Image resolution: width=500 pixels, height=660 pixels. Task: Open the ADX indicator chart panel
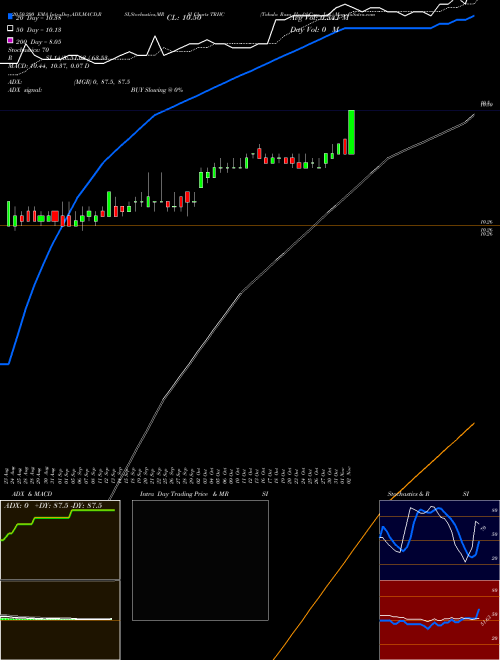[60, 540]
